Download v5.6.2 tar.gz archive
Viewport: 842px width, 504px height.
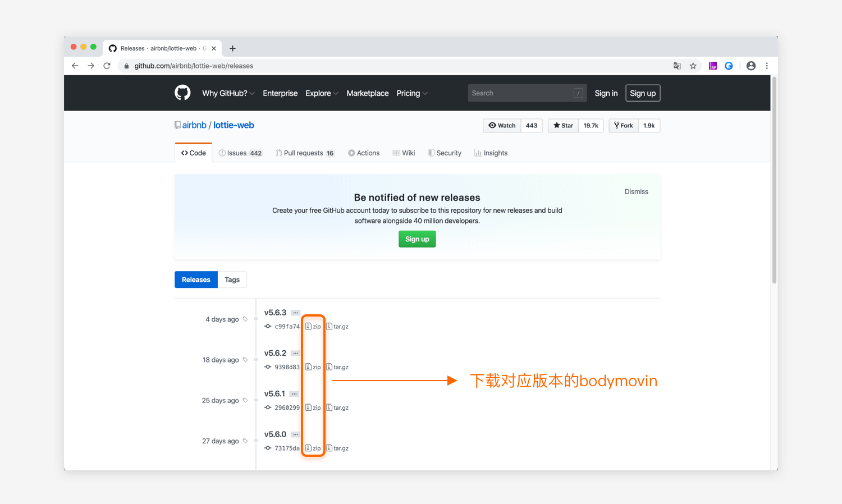(337, 367)
